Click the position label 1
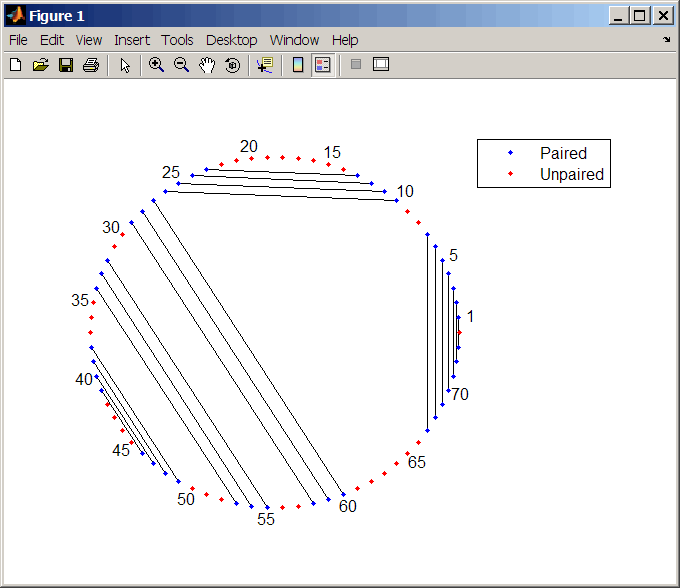 (x=470, y=317)
